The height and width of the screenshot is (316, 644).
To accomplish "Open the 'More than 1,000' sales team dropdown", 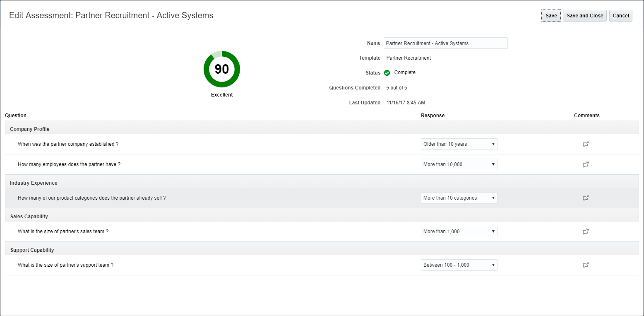I will click(x=459, y=232).
